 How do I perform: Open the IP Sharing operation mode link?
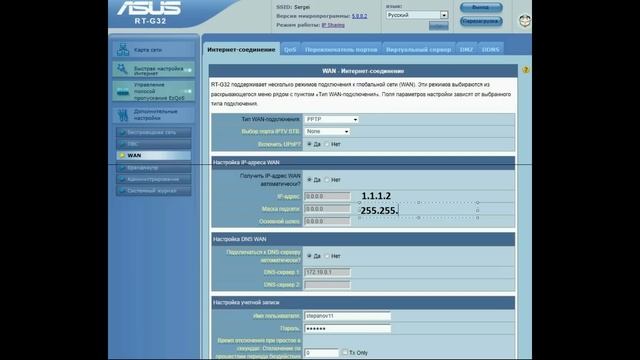click(333, 25)
